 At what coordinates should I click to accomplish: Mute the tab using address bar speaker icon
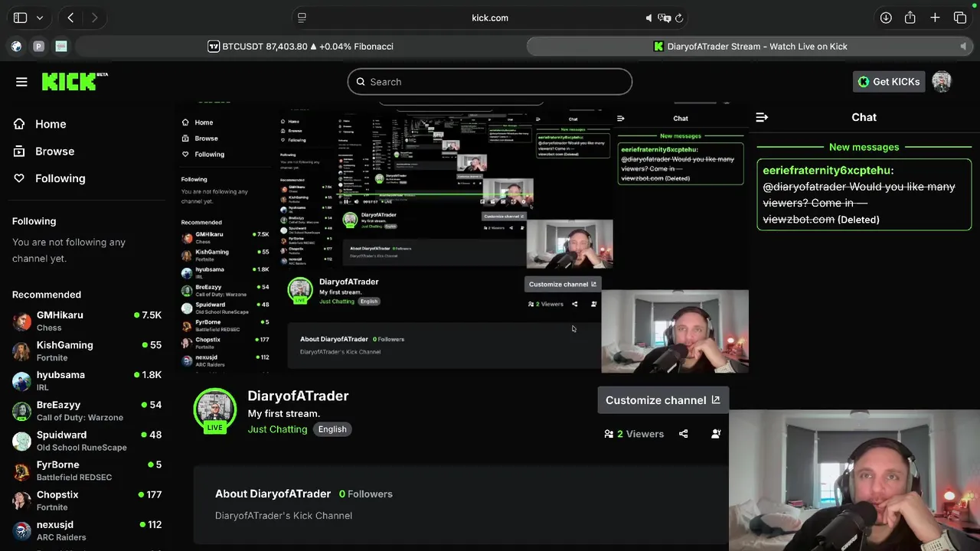(648, 18)
